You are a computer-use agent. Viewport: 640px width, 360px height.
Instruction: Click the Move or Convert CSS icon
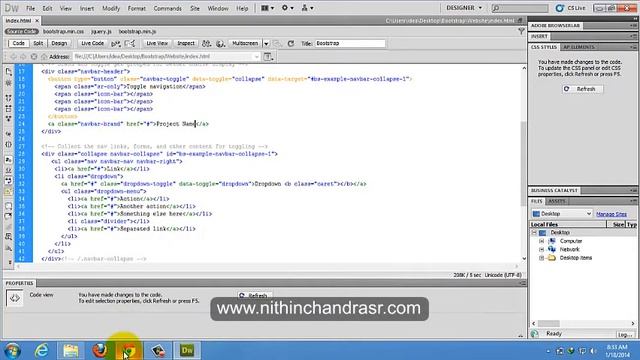tap(9, 247)
